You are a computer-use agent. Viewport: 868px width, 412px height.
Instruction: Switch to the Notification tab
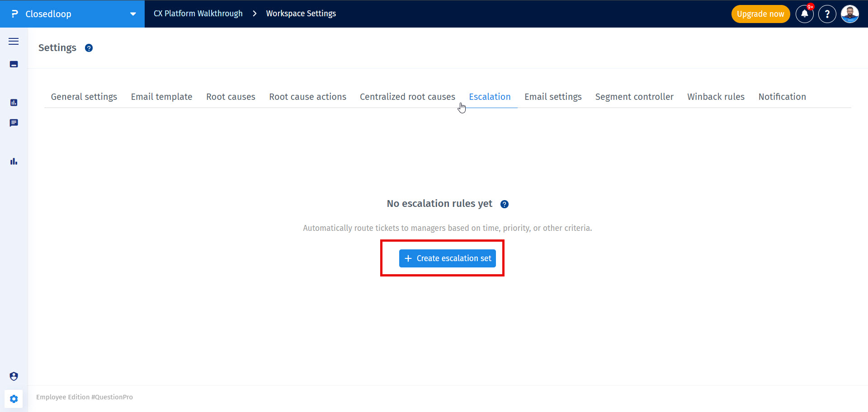pyautogui.click(x=782, y=97)
